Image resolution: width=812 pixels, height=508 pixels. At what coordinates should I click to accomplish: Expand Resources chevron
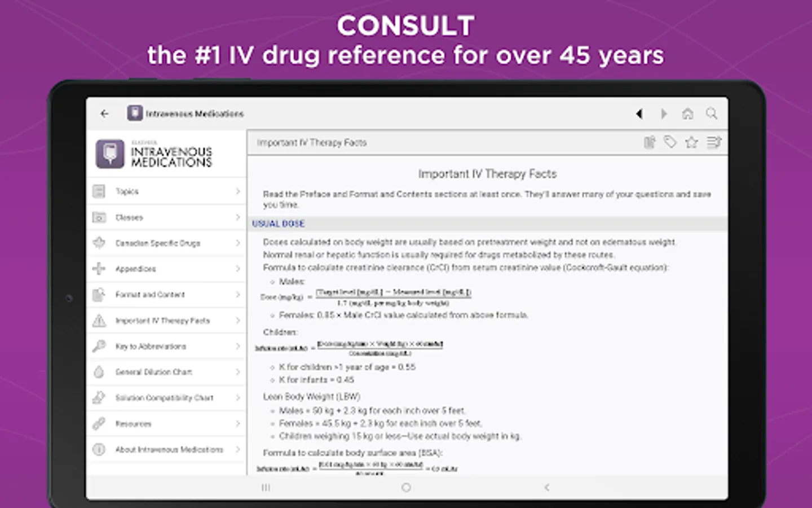coord(238,423)
